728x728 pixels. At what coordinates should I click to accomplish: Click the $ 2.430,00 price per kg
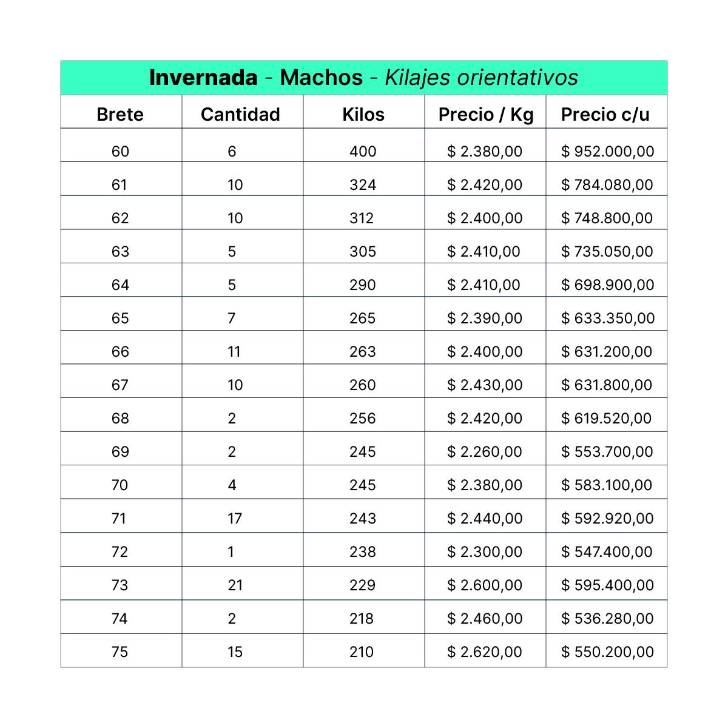click(484, 385)
